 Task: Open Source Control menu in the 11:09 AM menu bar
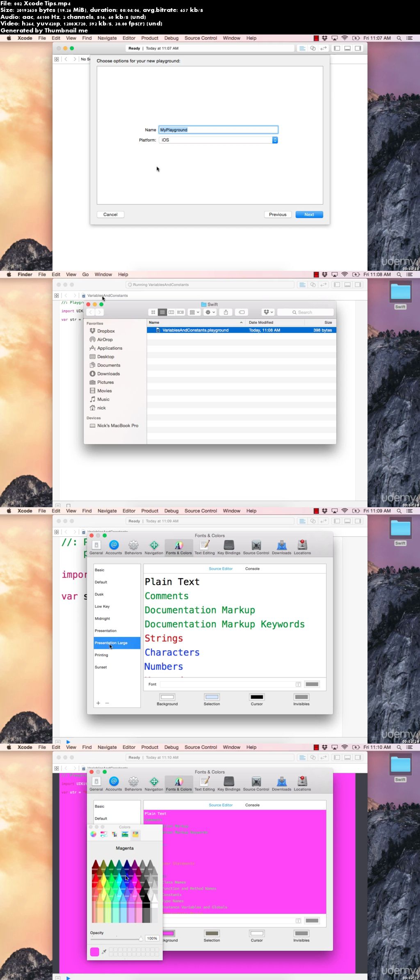[x=201, y=511]
